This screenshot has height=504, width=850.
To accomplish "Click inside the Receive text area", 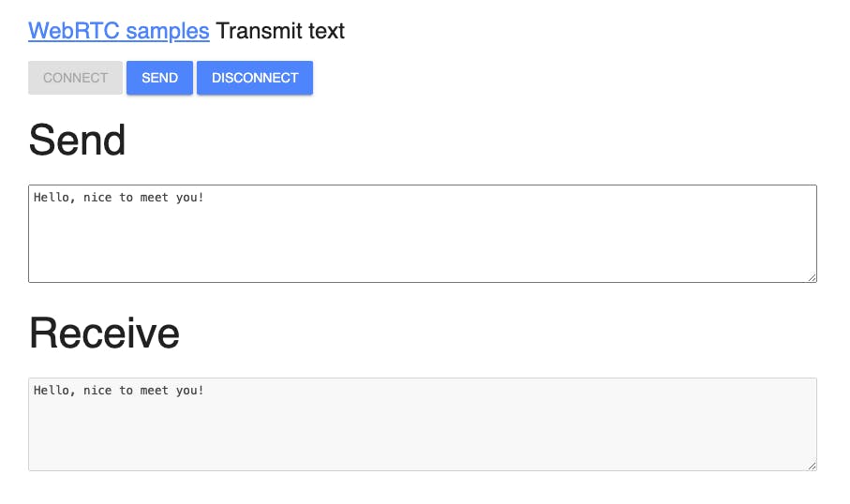I will click(422, 433).
